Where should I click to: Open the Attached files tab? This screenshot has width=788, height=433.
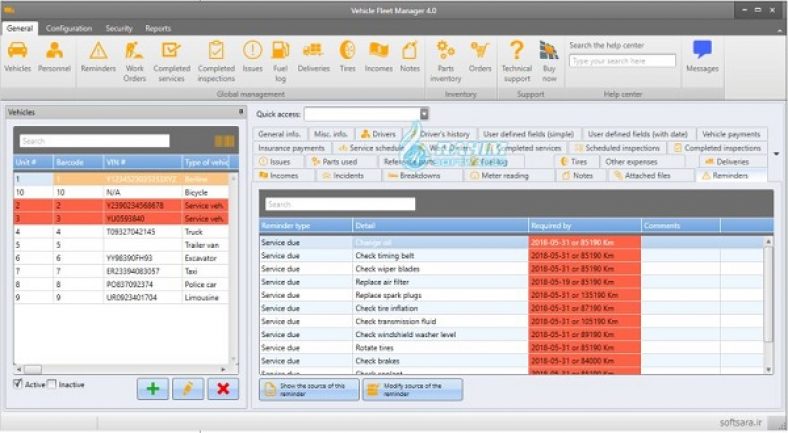coord(642,175)
